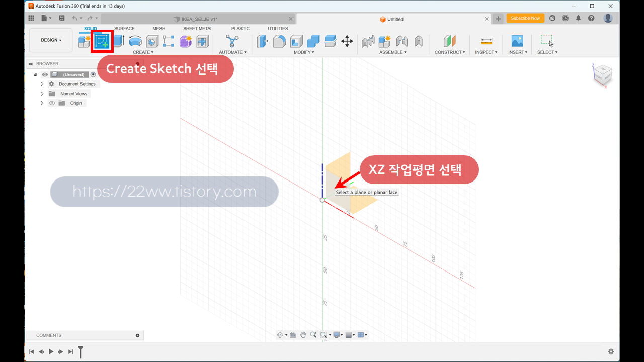
Task: Collapse the BROWSER panel
Action: click(x=31, y=64)
